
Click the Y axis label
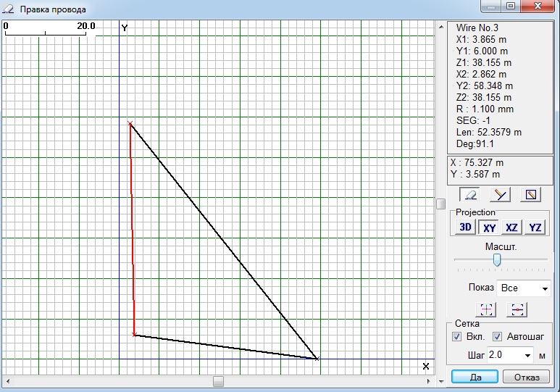coord(125,28)
